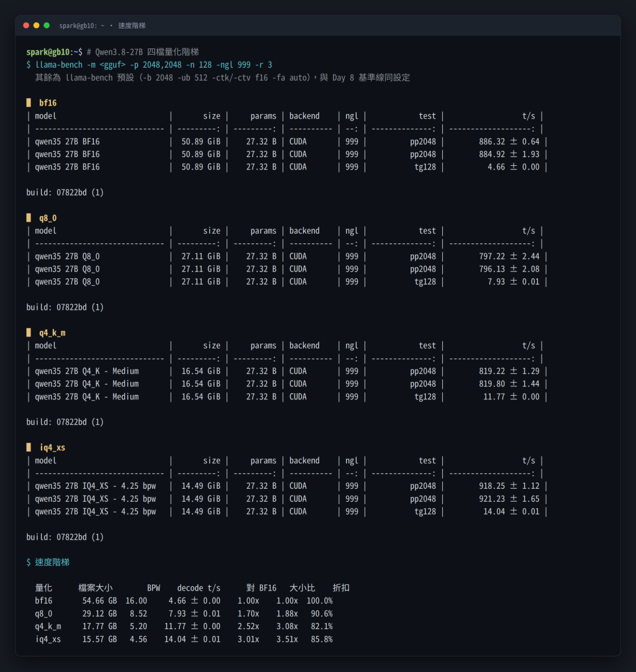
Task: Click the orange marker before iq4_xs
Action: coord(29,447)
